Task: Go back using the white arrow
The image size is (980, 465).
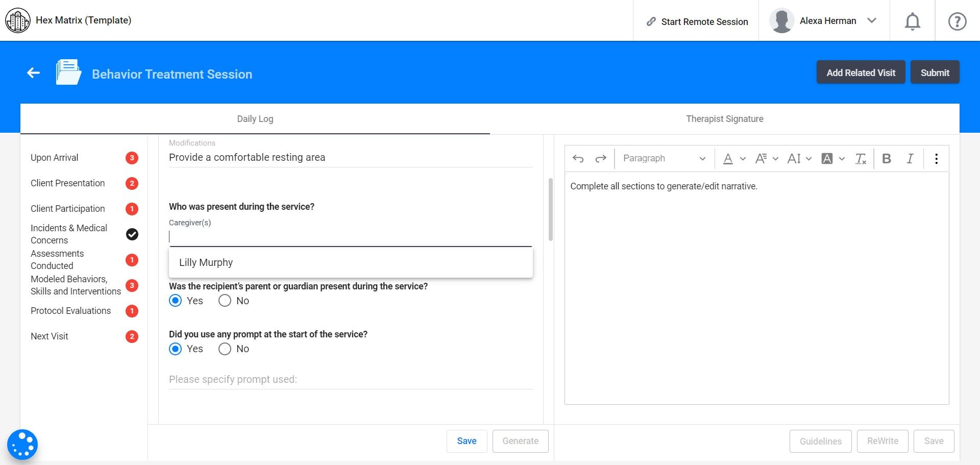Action: [34, 73]
